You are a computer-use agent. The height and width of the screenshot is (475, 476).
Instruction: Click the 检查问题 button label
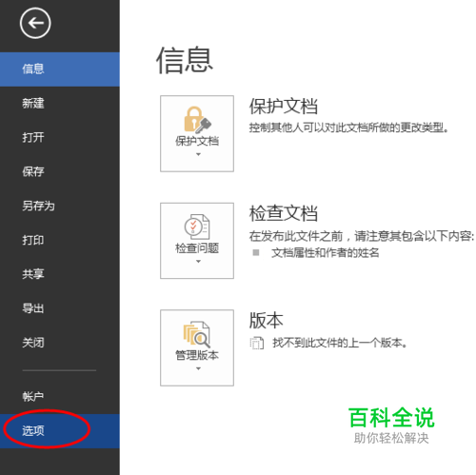197,247
